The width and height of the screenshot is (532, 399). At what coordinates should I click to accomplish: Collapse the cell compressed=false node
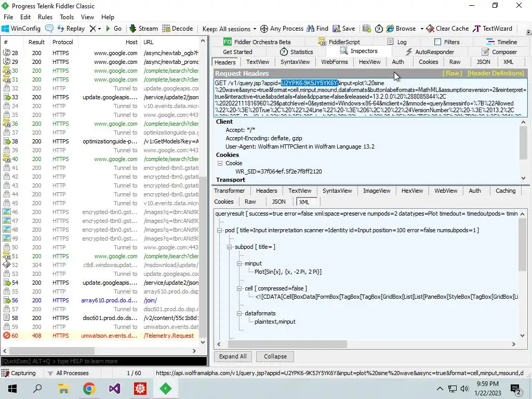click(239, 288)
